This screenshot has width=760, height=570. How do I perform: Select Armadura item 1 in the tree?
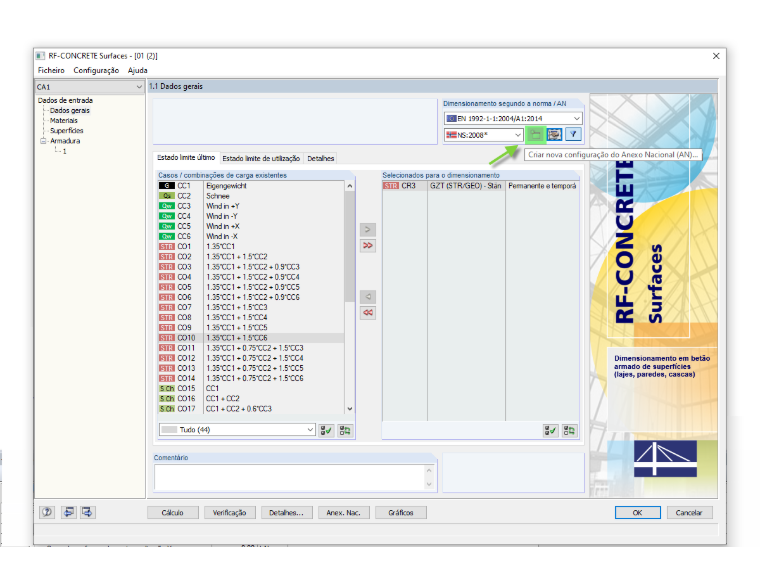coord(64,151)
